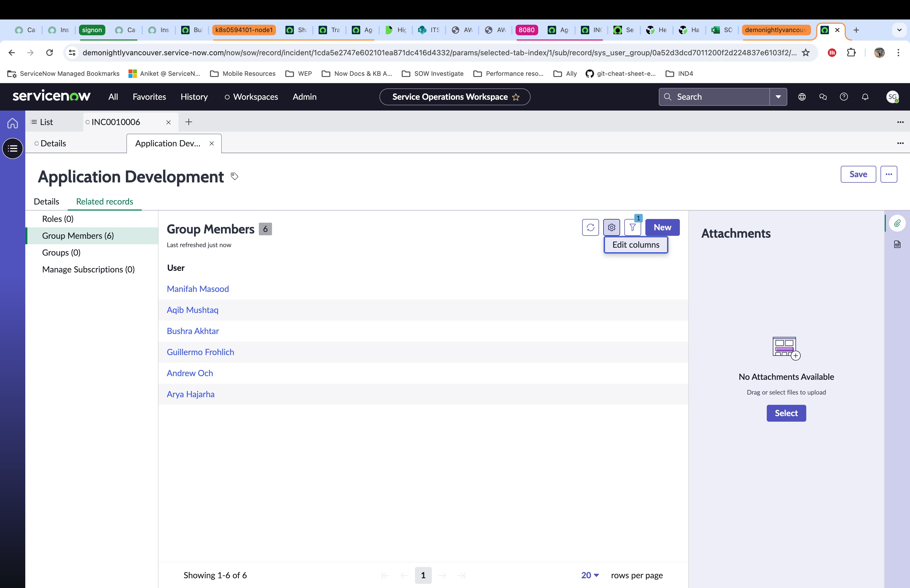Switch to the record Details tab
910x588 pixels.
(x=47, y=202)
